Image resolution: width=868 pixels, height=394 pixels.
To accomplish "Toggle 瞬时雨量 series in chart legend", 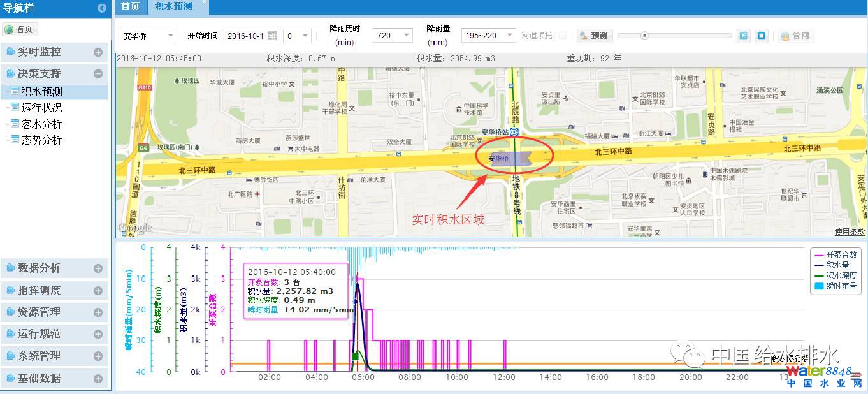I will click(x=834, y=286).
